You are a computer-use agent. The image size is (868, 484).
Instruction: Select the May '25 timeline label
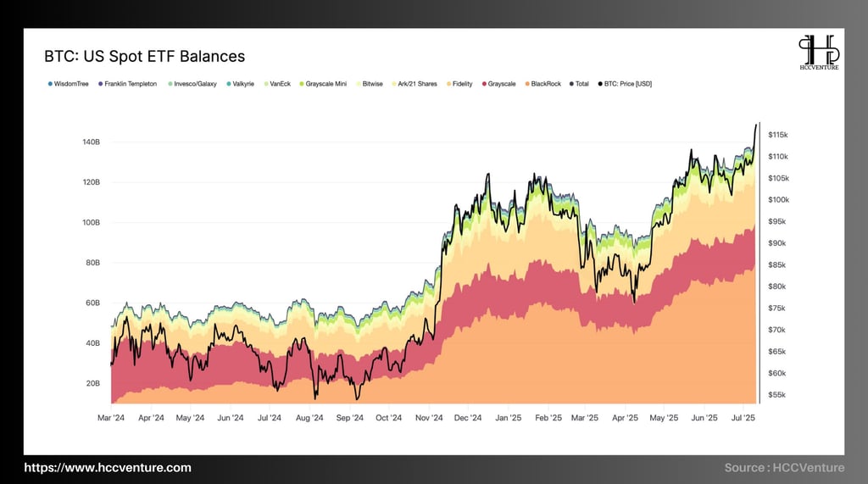click(x=664, y=418)
